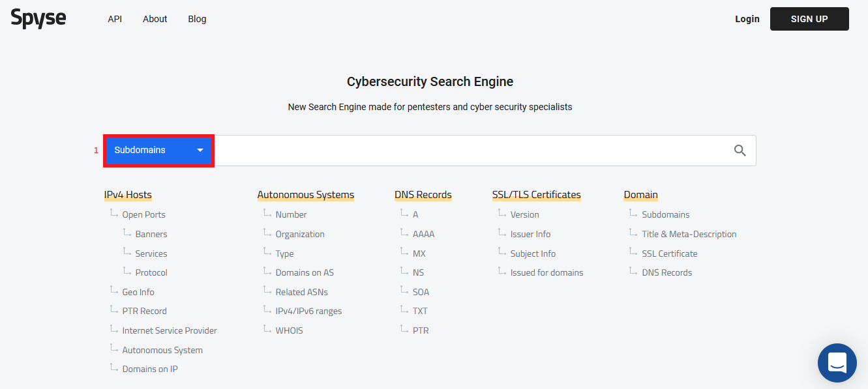
Task: Click the Autonomous Systems heading
Action: pyautogui.click(x=306, y=195)
